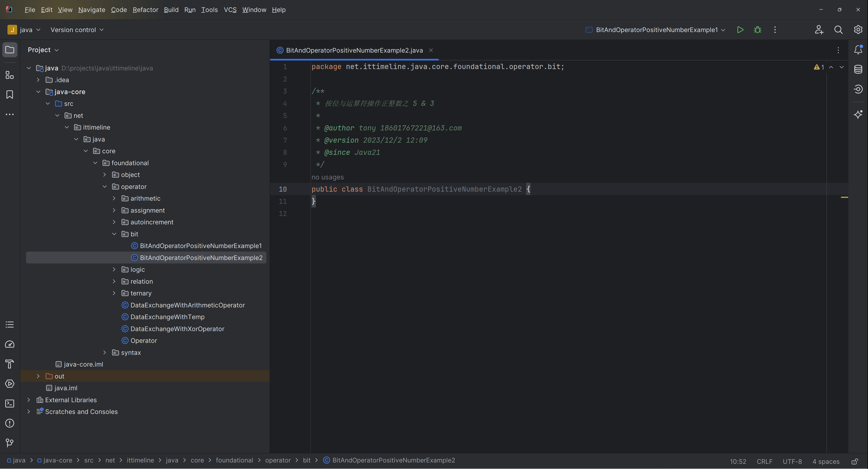This screenshot has width=868, height=469.
Task: Go to line via 10:52 indicator
Action: [x=738, y=462]
